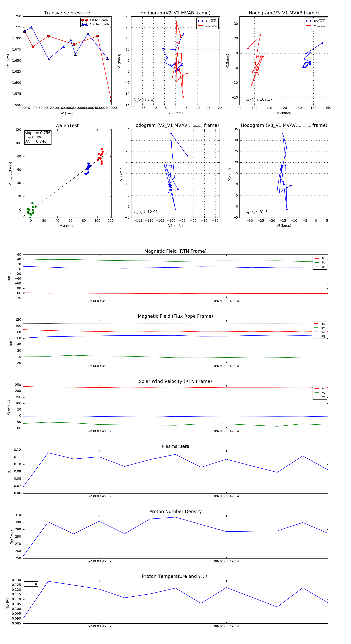Click the eigenvalue ratio "≈ 31.5" label
This screenshot has height=644, width=351.
click(x=257, y=212)
